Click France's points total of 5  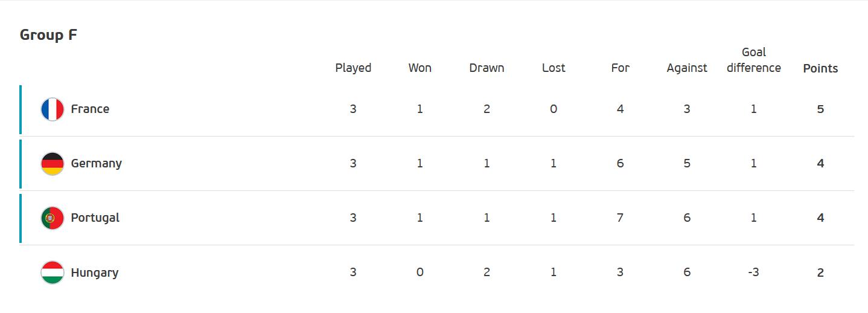(820, 109)
